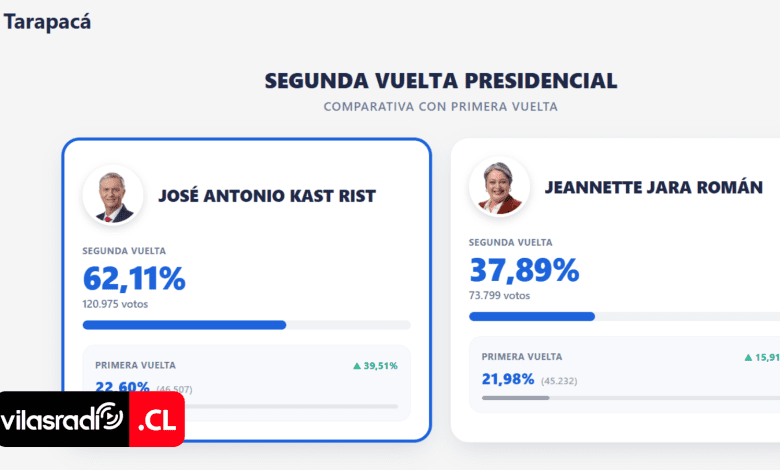
Task: Click the vilasradio logo icon
Action: [x=108, y=417]
